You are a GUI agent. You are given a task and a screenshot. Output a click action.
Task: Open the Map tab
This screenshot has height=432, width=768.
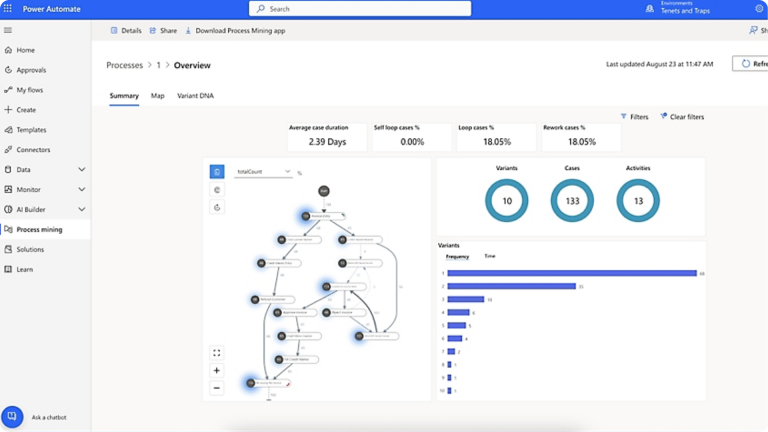[158, 96]
